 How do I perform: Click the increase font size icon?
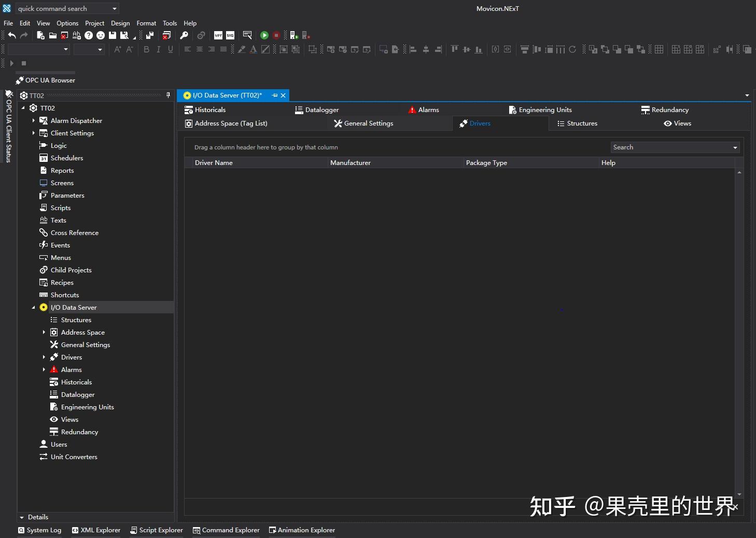click(118, 49)
